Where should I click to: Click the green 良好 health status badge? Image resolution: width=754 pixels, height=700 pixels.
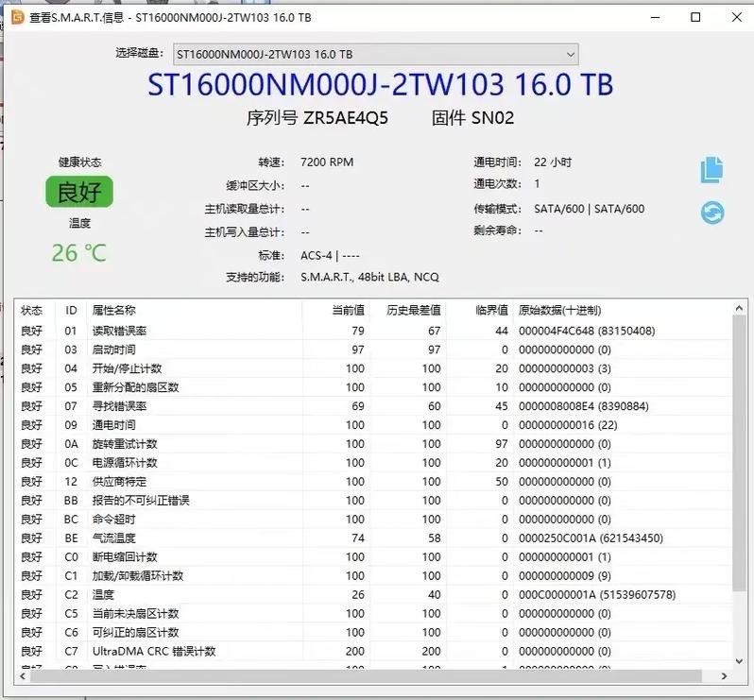coord(79,192)
